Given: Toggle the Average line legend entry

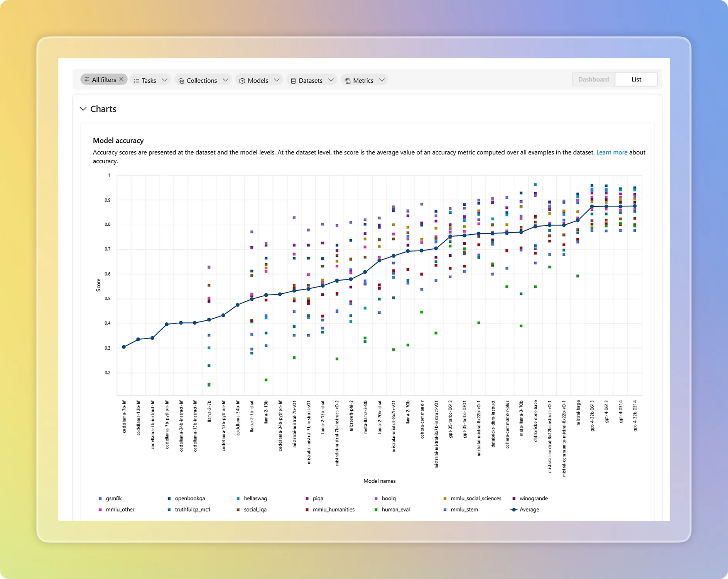Looking at the screenshot, I should click(x=529, y=510).
